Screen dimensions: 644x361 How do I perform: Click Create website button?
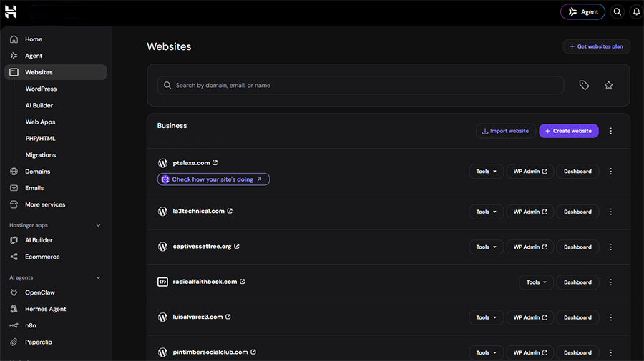tap(569, 131)
